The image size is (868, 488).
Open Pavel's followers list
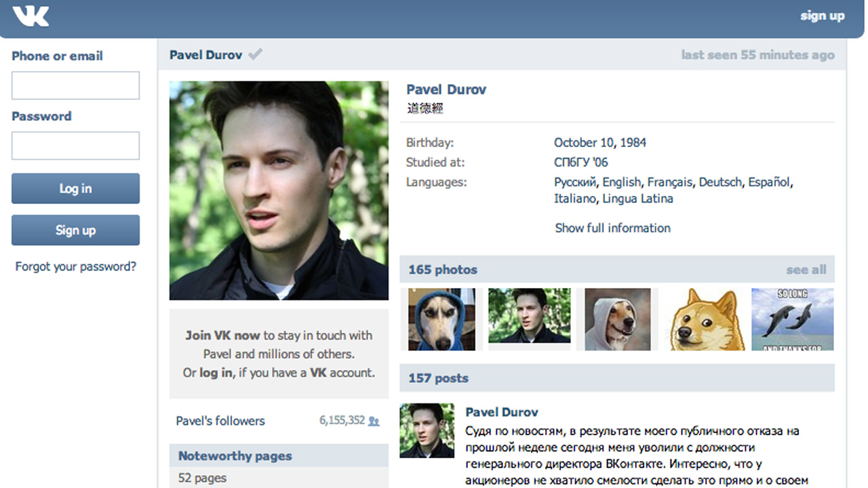(x=220, y=421)
